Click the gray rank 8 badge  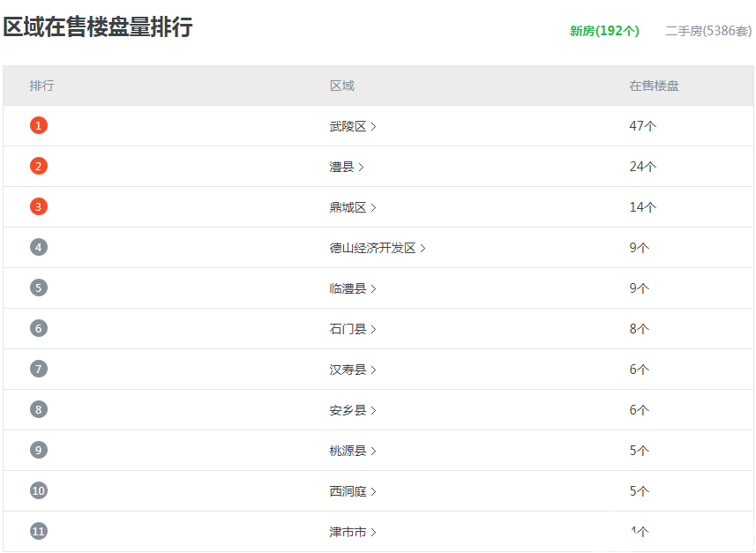pyautogui.click(x=38, y=409)
